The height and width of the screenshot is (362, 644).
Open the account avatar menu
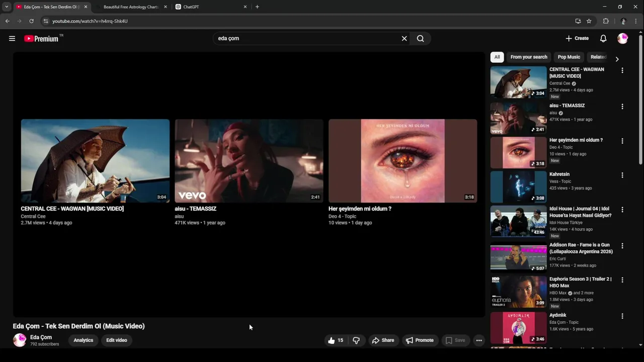pos(623,38)
